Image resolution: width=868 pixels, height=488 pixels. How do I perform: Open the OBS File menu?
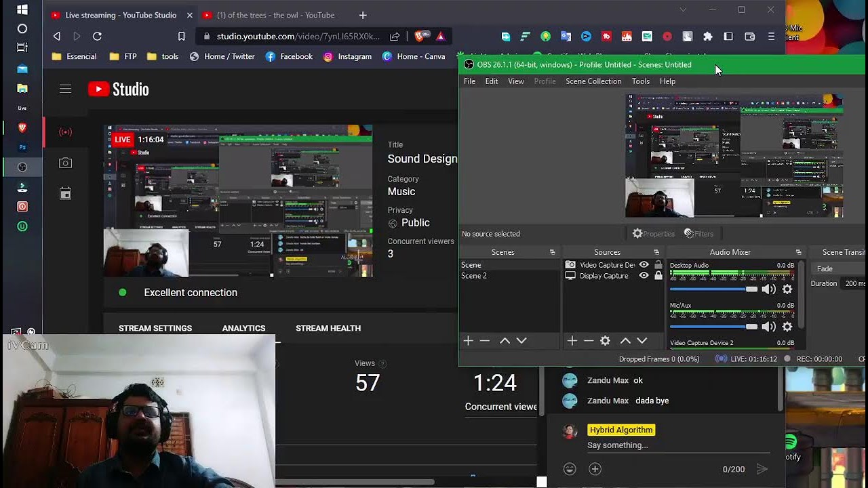[469, 81]
